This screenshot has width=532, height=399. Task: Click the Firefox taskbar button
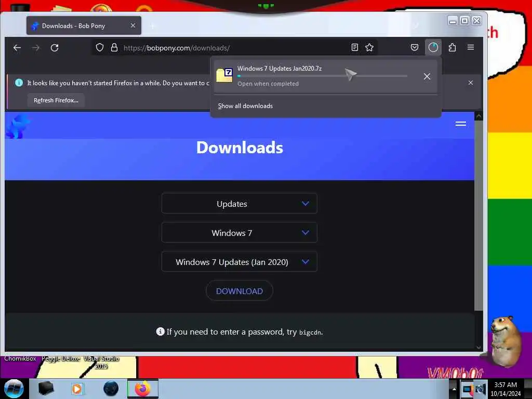pos(142,389)
